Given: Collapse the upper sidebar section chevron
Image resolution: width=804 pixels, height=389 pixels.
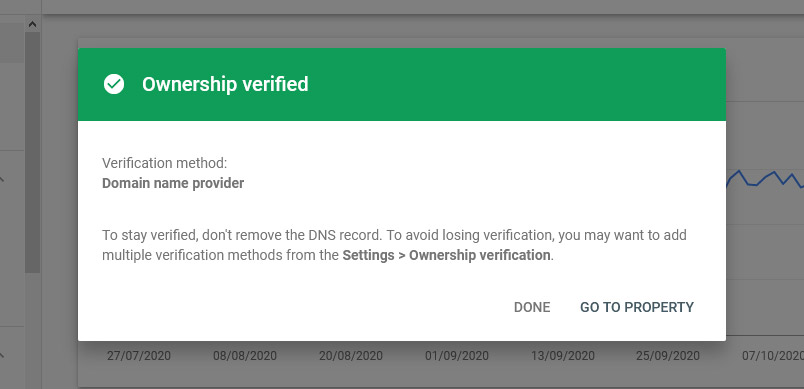Looking at the screenshot, I should (2, 179).
